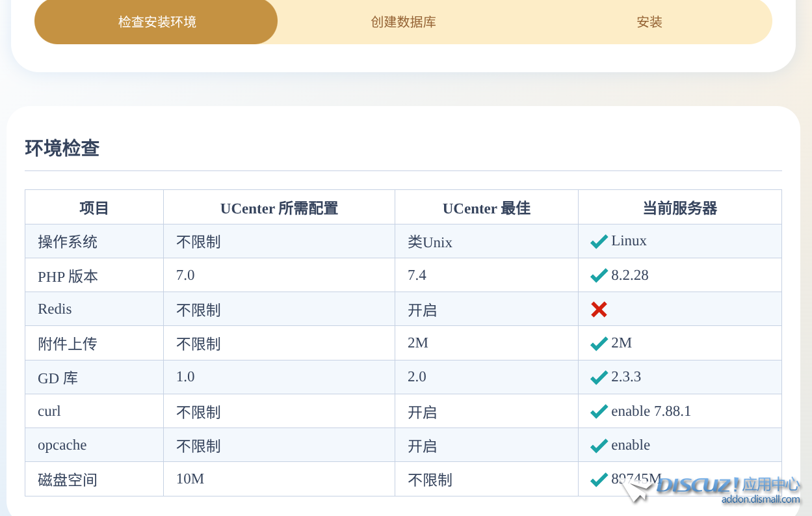The height and width of the screenshot is (516, 812).
Task: Select the 检查安装环境 step tab
Action: pyautogui.click(x=156, y=21)
